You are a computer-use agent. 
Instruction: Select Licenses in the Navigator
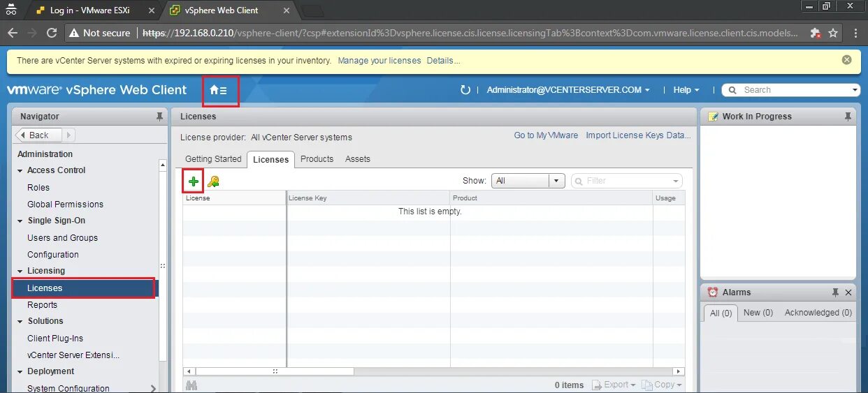[x=85, y=288]
